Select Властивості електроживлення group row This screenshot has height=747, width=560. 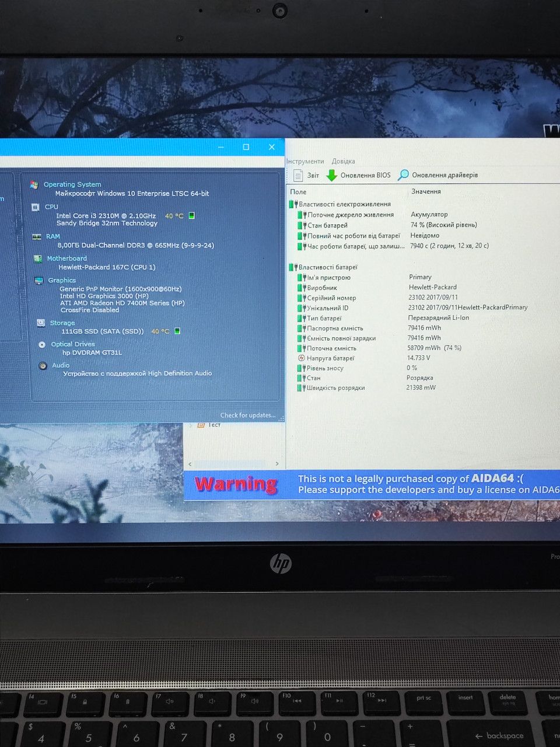(x=340, y=204)
